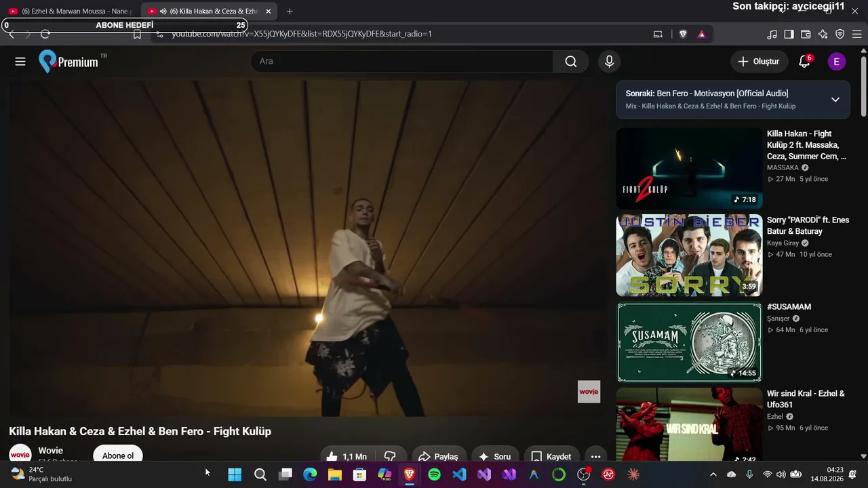Viewport: 868px width, 488px height.
Task: Open the Brave main menu
Action: click(x=856, y=34)
